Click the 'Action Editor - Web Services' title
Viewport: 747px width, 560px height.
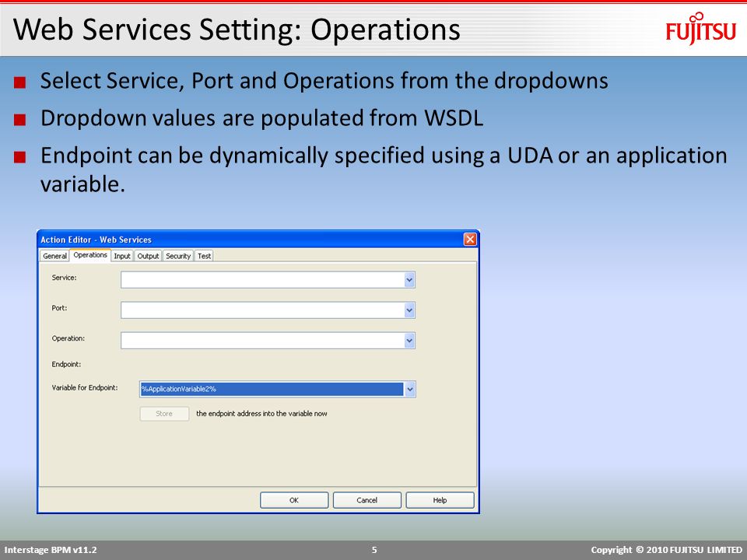(x=96, y=240)
